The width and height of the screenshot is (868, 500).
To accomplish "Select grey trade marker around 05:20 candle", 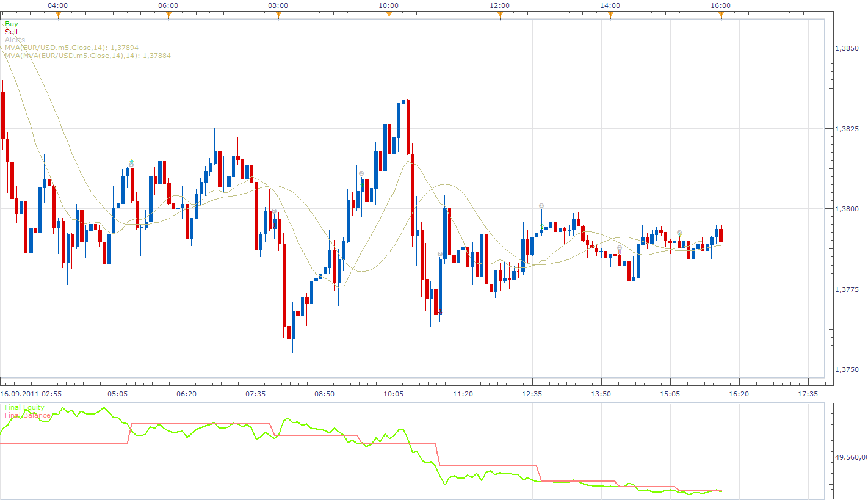I will [x=131, y=165].
